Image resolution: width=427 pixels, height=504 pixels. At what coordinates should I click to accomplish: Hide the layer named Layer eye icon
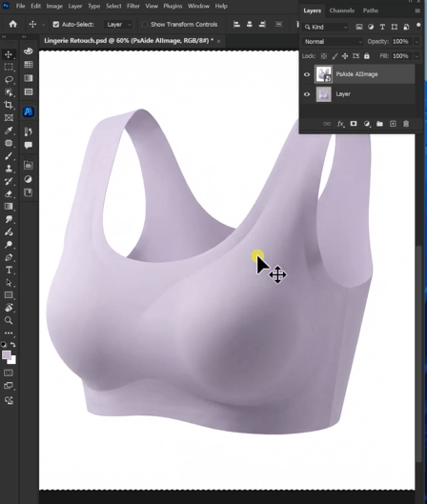tap(307, 94)
